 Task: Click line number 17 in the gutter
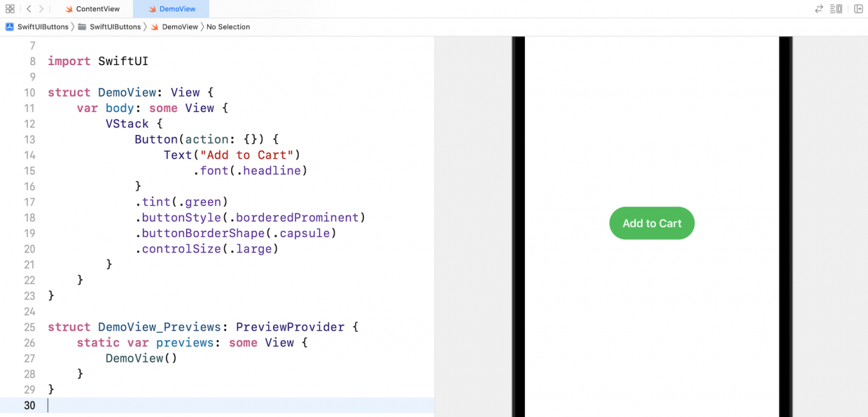point(29,202)
